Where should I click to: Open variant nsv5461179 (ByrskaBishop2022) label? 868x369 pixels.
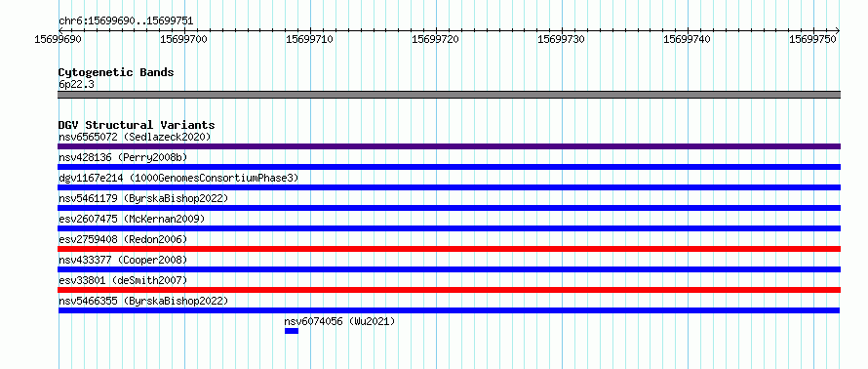(143, 198)
